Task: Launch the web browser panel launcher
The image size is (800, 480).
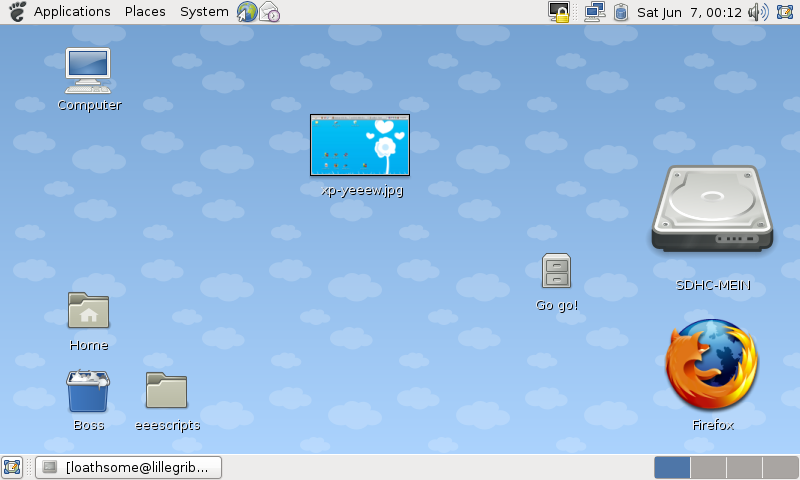Action: point(247,12)
